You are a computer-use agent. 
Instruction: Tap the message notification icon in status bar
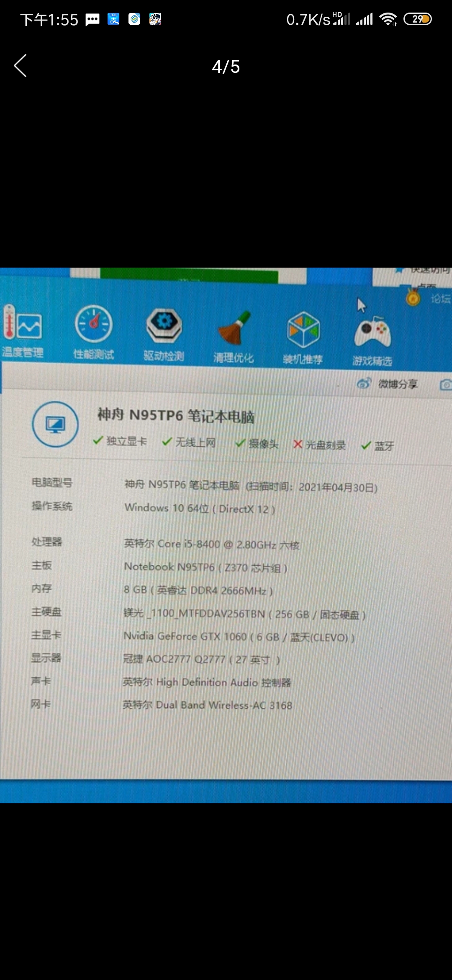click(x=92, y=19)
